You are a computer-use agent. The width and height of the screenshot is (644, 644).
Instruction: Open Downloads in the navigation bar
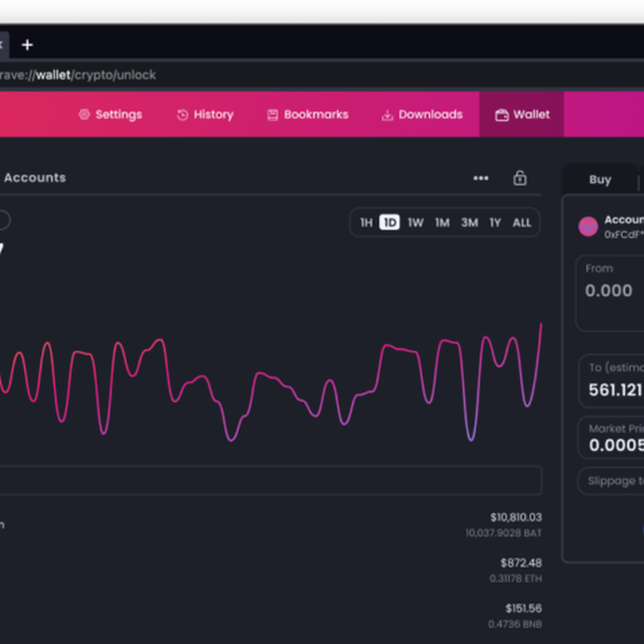[422, 115]
